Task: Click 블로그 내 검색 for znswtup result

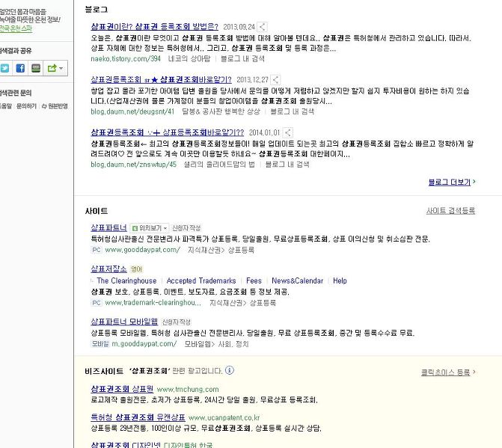Action: pos(287,165)
